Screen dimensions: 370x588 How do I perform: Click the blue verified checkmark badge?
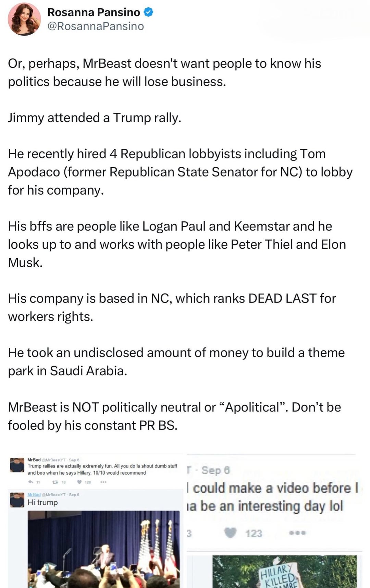[x=148, y=12]
